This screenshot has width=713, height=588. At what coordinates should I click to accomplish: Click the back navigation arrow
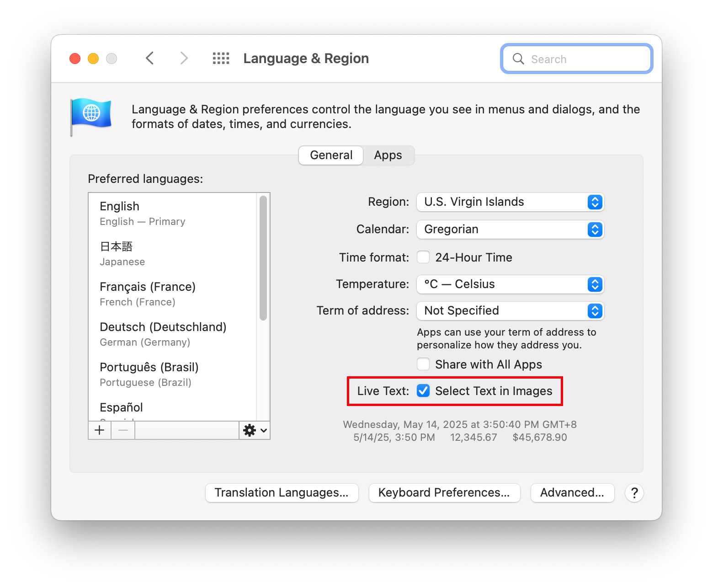point(150,58)
